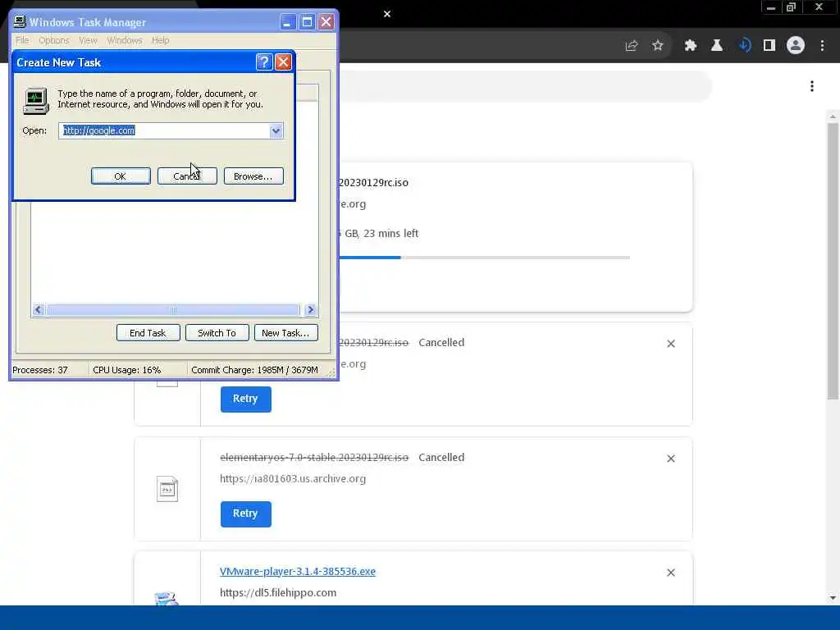Expand the Open field dropdown arrow
This screenshot has width=840, height=630.
[276, 130]
